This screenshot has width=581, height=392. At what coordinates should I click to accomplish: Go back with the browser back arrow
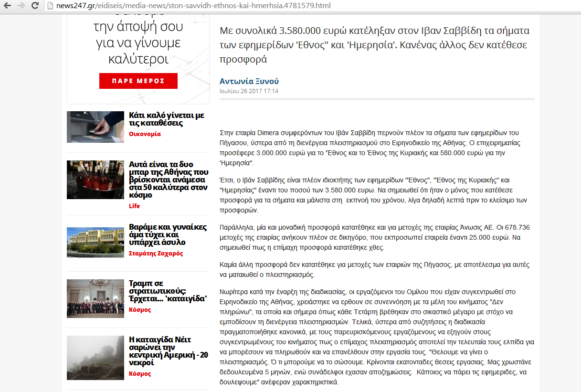[8, 6]
